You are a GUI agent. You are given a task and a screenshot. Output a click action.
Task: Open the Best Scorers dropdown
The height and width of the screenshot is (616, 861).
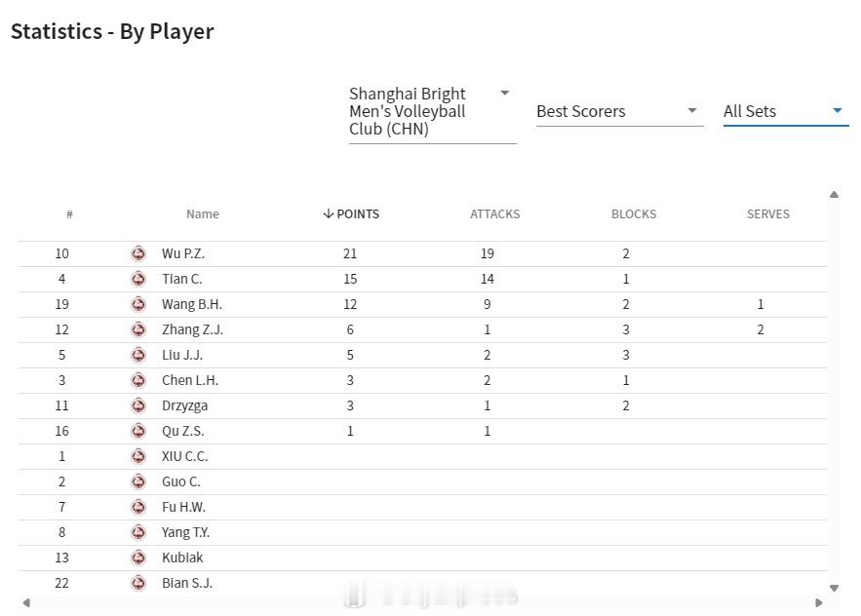(x=619, y=111)
